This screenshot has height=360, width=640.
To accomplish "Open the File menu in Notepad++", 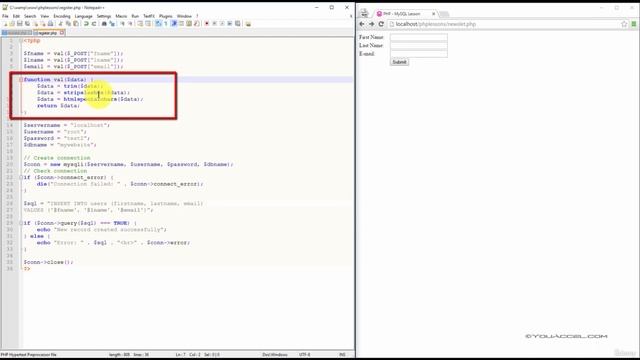I will tap(5, 16).
